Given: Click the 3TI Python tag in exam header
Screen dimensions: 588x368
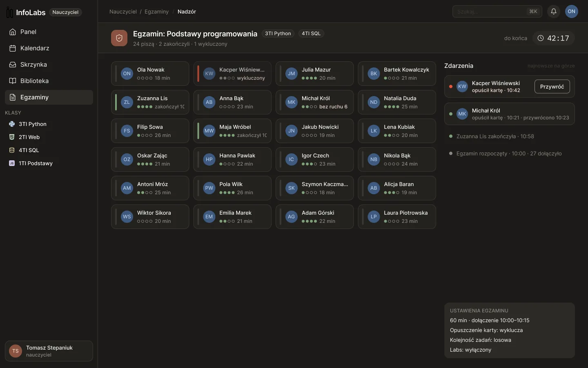Looking at the screenshot, I should tap(278, 34).
